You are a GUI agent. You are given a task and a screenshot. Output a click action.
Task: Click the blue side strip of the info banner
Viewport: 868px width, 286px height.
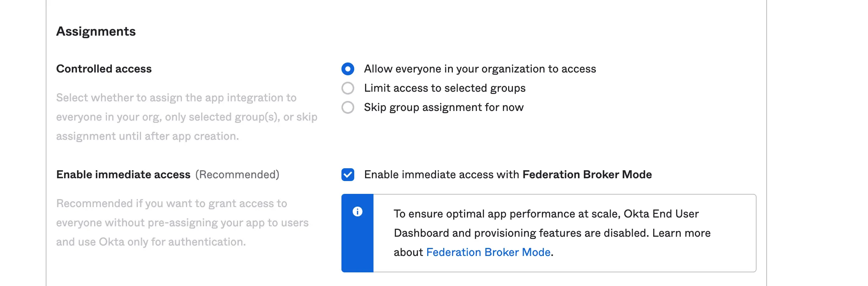click(x=357, y=233)
